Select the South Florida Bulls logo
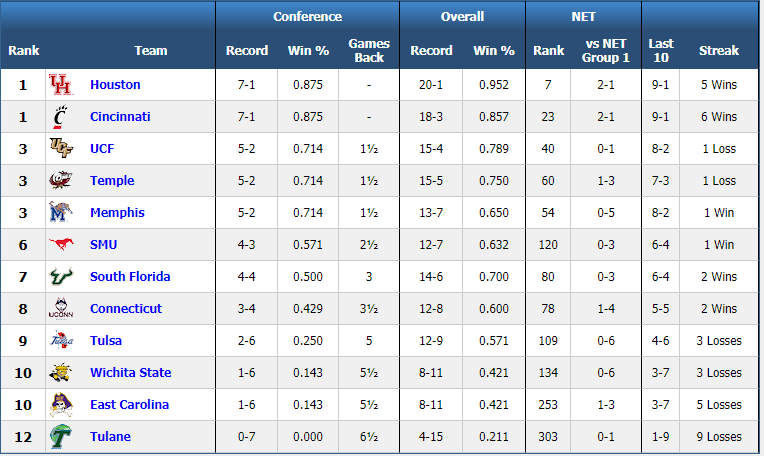 pyautogui.click(x=61, y=276)
